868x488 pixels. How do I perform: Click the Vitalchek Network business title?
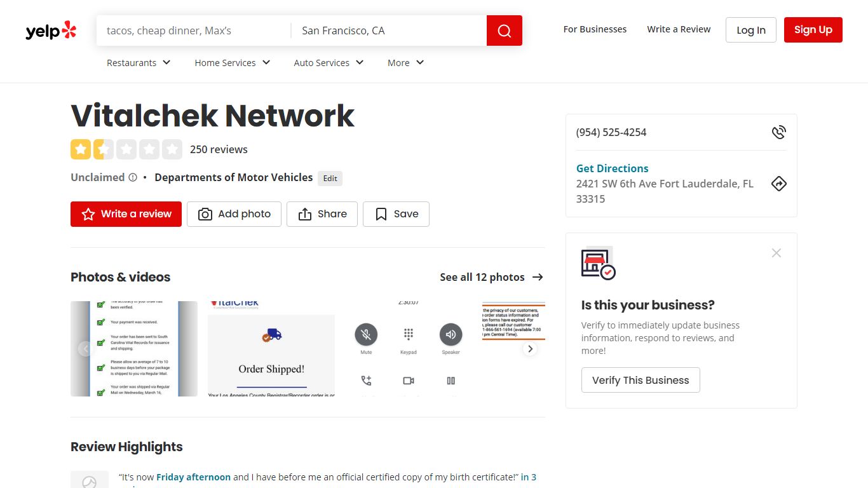[212, 116]
